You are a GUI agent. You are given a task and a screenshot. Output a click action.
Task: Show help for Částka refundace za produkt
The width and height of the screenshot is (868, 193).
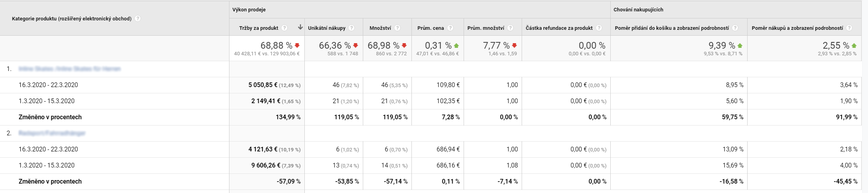(599, 28)
